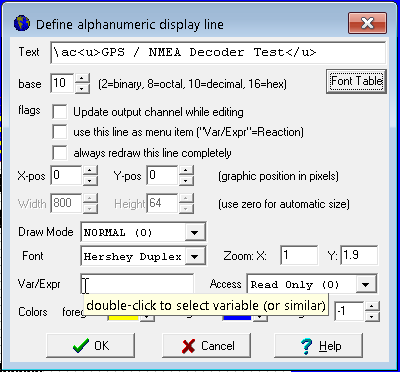Decrement X-pos with the down arrow

click(90, 180)
